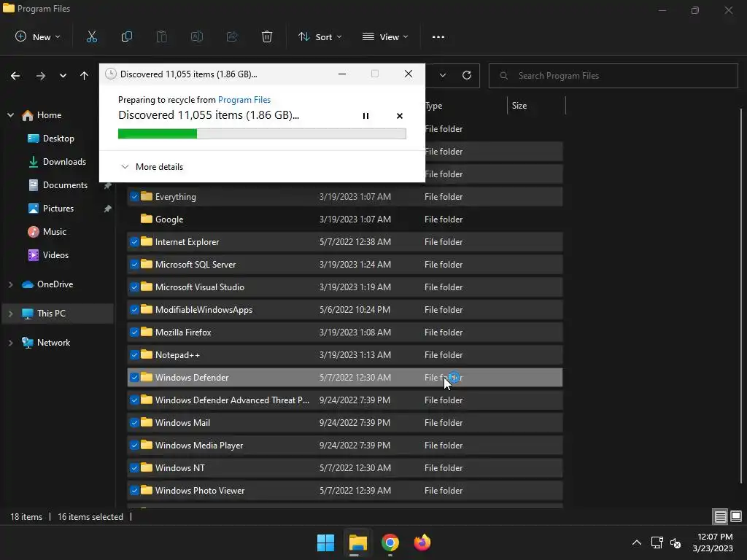Open the Sort dropdown menu
Screen dimensions: 747x560
point(320,36)
